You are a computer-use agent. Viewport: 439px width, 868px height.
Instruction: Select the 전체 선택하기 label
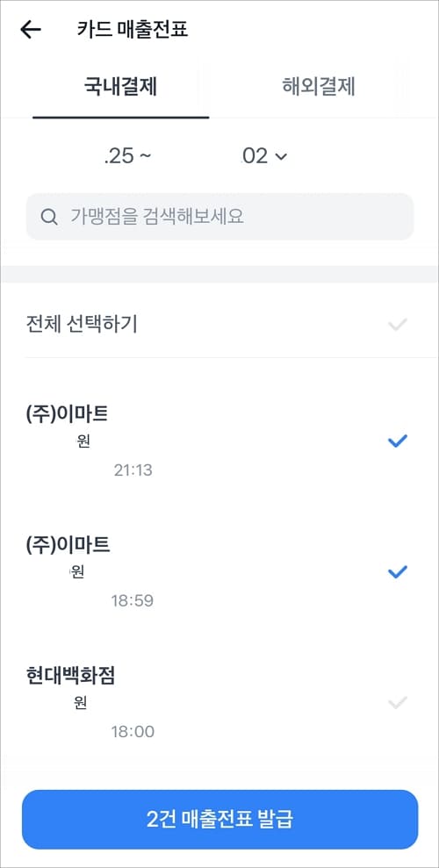point(82,325)
